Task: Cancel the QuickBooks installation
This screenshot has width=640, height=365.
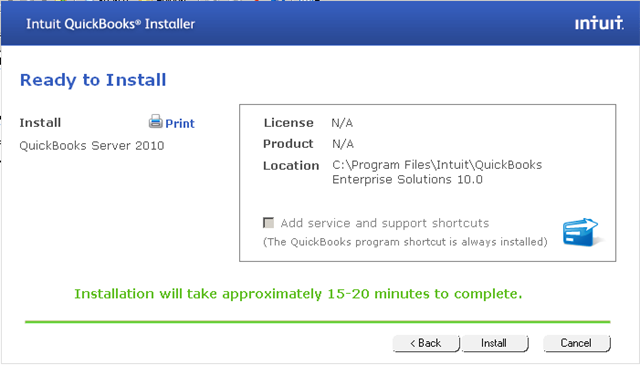Action: pos(576,343)
